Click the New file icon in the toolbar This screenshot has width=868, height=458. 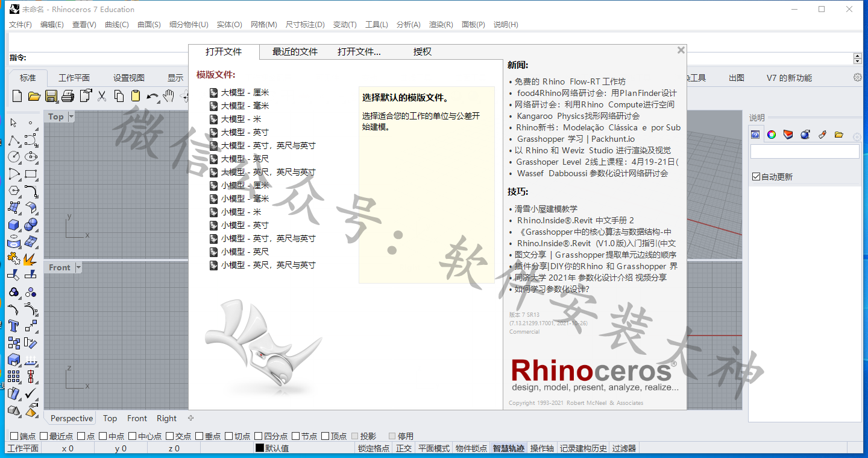pos(17,96)
